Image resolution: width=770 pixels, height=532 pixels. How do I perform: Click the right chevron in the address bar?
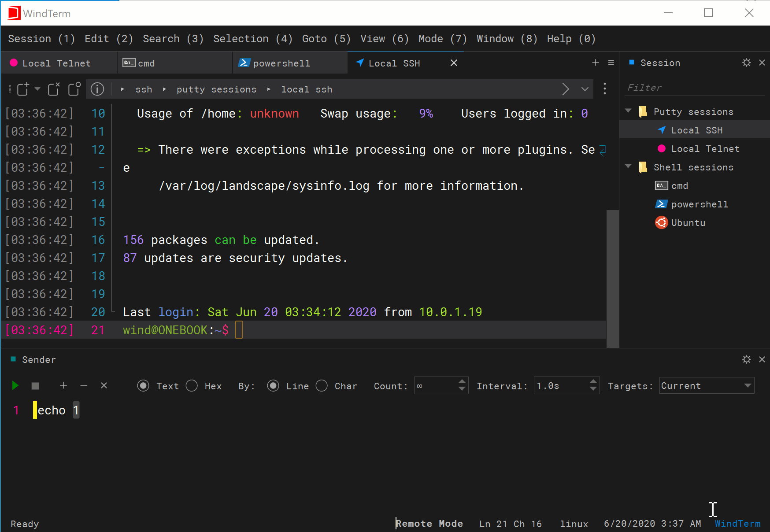coord(566,89)
